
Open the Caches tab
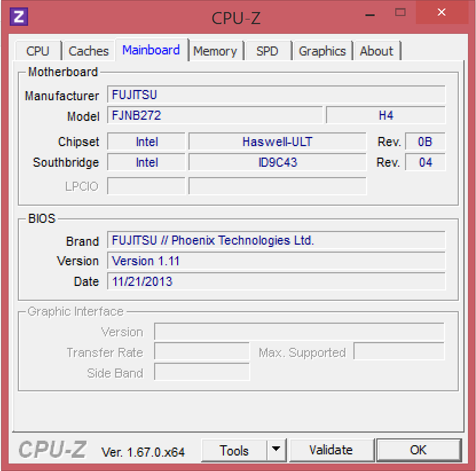(89, 51)
